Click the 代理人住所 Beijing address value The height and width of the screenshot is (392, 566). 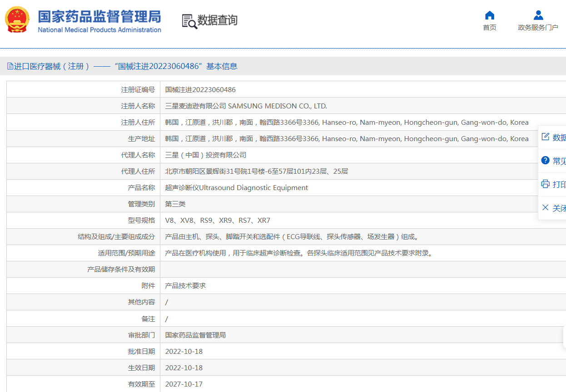point(257,171)
